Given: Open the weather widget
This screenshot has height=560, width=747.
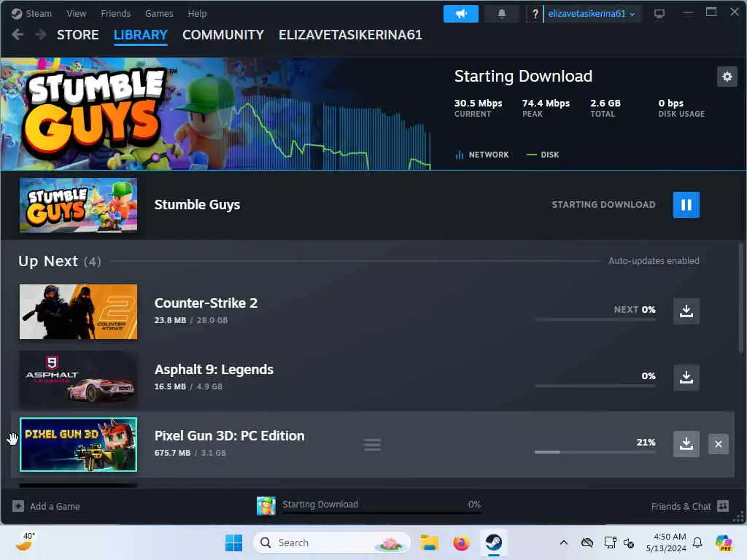Looking at the screenshot, I should 25,542.
